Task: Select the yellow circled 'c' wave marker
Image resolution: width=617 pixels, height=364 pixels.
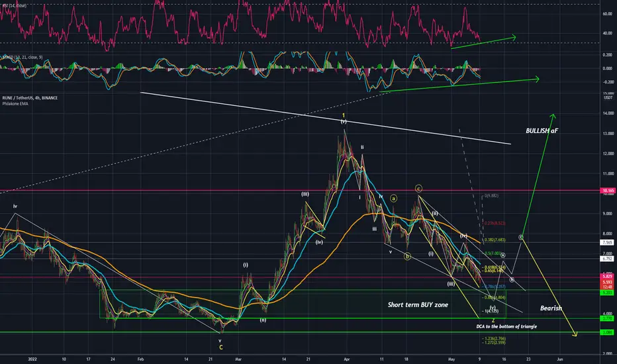Action: [418, 189]
